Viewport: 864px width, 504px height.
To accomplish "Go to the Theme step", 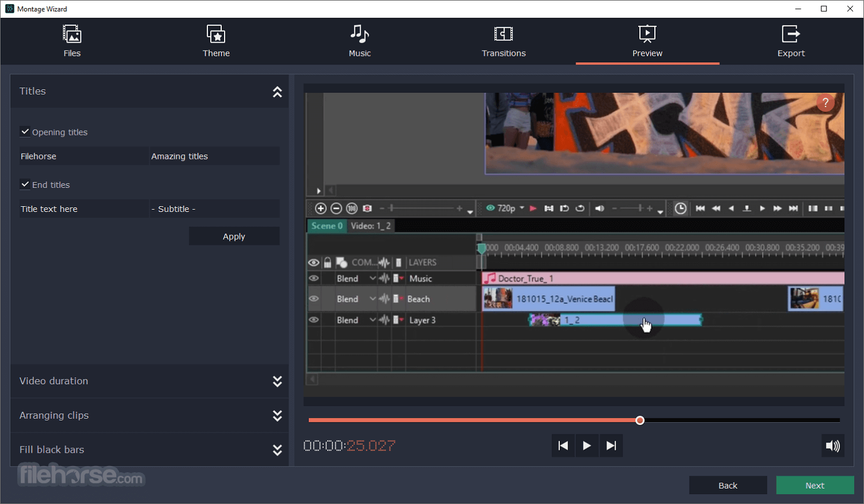I will click(216, 41).
